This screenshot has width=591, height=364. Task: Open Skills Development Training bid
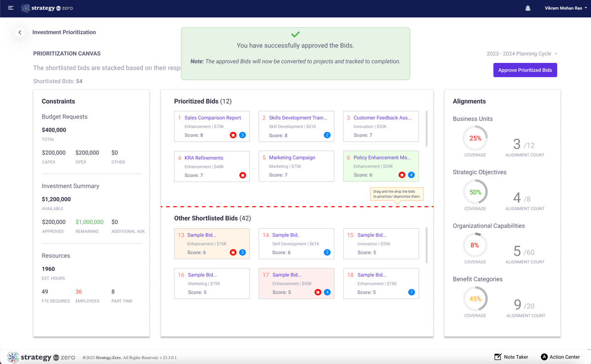pyautogui.click(x=298, y=118)
